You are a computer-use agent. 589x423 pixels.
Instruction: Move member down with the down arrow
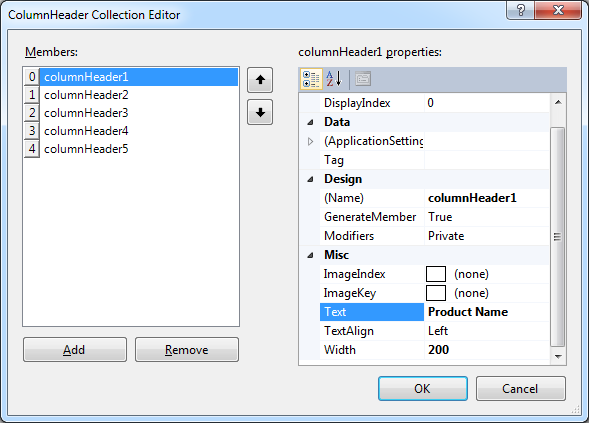[260, 112]
